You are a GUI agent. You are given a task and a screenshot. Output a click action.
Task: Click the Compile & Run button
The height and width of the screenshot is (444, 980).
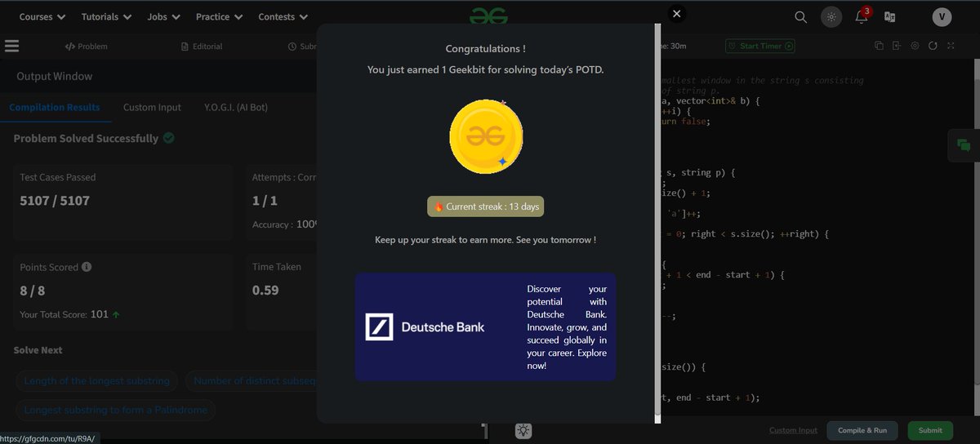863,430
